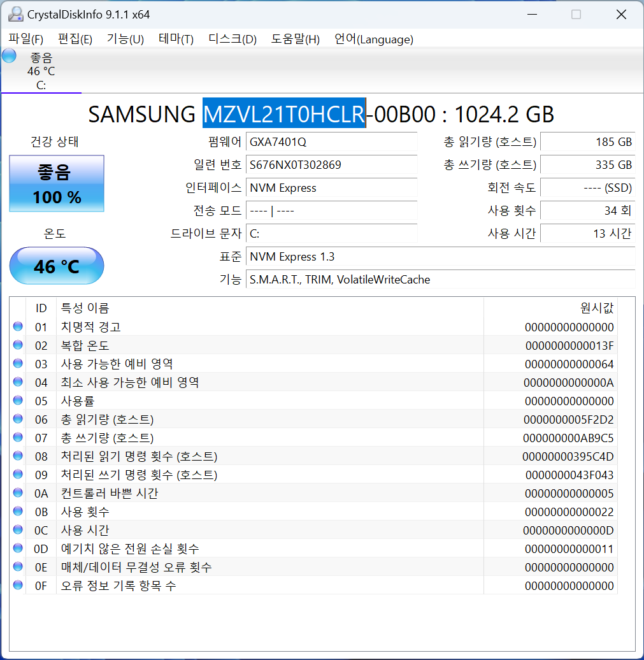
Task: Select the row name 사용률
Action: pyautogui.click(x=78, y=401)
